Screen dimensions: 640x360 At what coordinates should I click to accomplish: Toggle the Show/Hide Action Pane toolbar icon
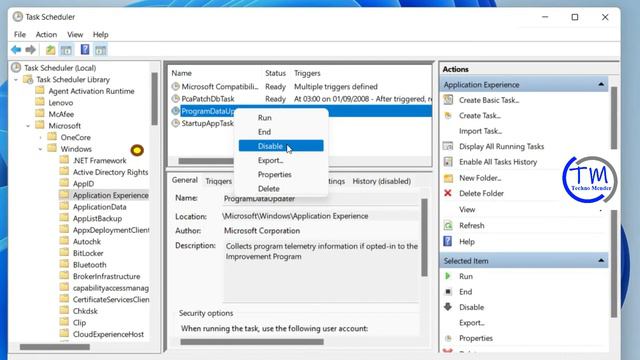click(100, 50)
